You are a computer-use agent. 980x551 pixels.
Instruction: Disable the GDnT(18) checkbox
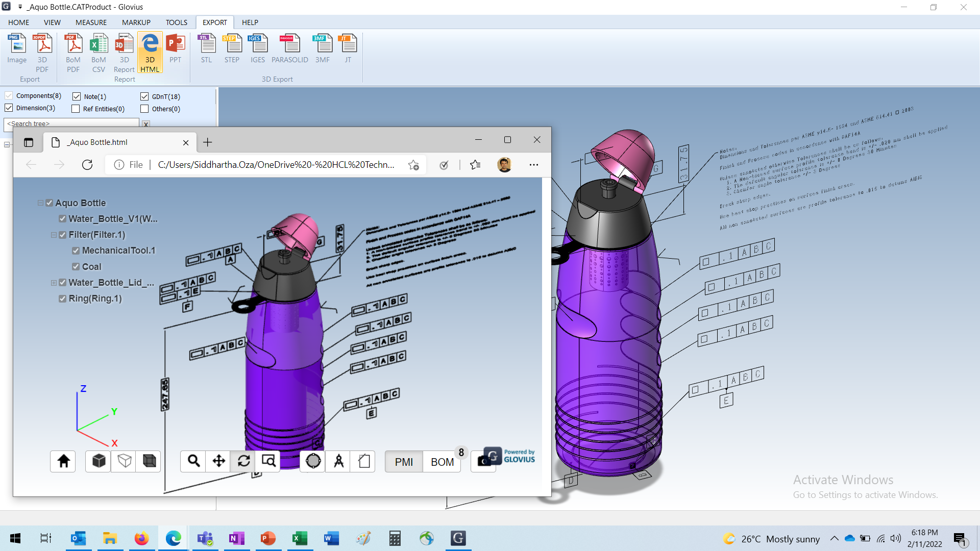[144, 96]
